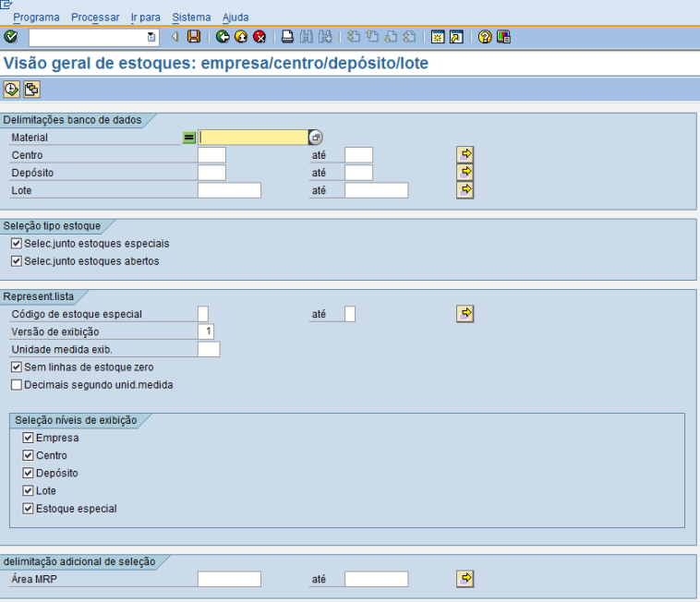The image size is (700, 602).
Task: Uncheck the Depósito display level checkbox
Action: (28, 474)
